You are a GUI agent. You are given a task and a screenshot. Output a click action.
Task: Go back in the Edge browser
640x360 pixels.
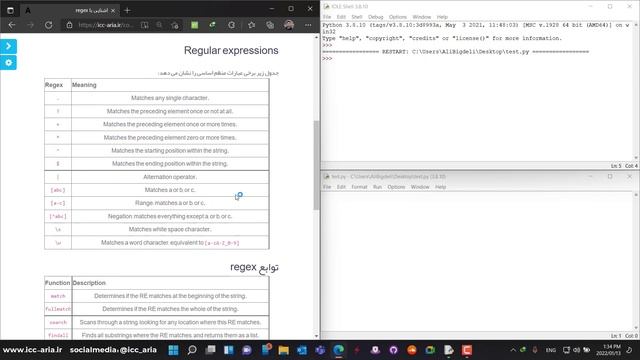point(12,25)
